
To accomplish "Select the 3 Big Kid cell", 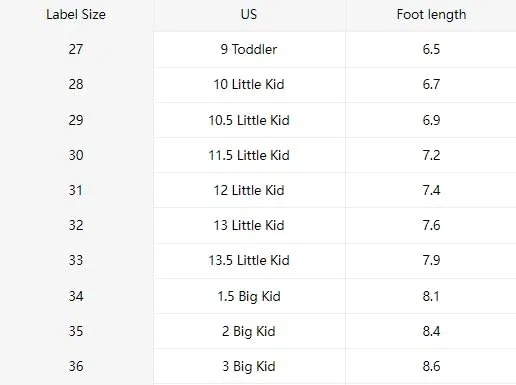I will 249,366.
